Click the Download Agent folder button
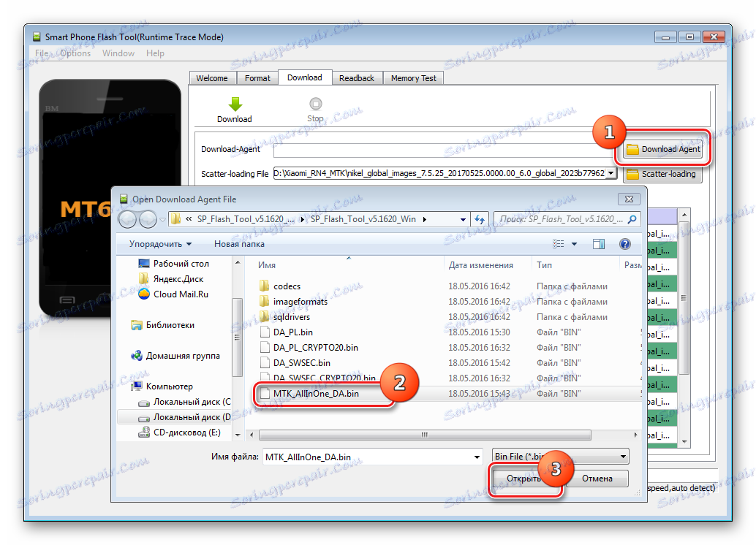 tap(663, 149)
